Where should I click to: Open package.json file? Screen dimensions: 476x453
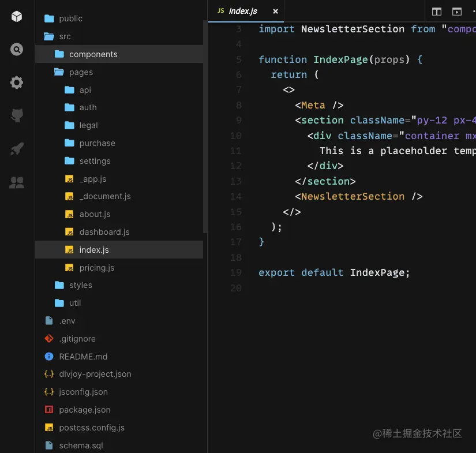click(119, 410)
